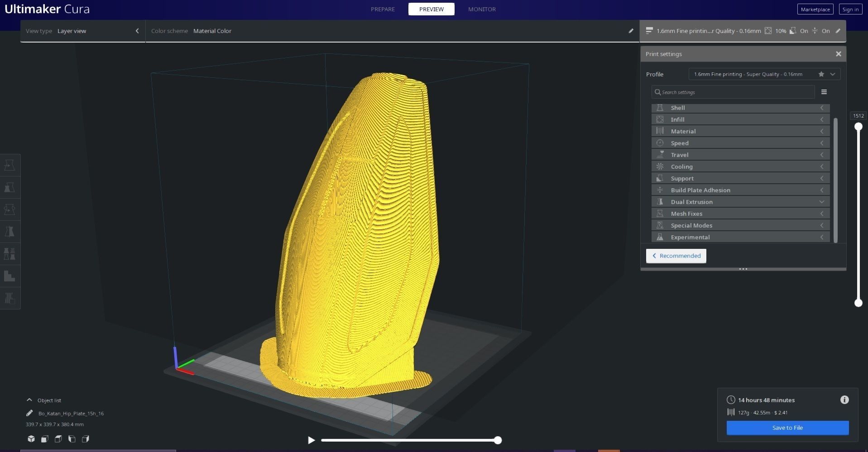Expand the Build Plate Adhesion chevron
This screenshot has width=868, height=452.
click(x=821, y=190)
